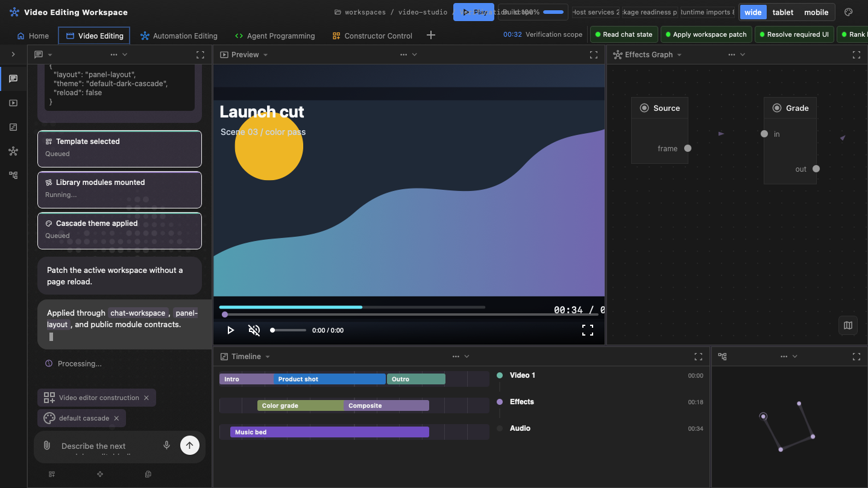Viewport: 868px width, 488px height.
Task: Send the message with the up-arrow button
Action: pyautogui.click(x=189, y=445)
